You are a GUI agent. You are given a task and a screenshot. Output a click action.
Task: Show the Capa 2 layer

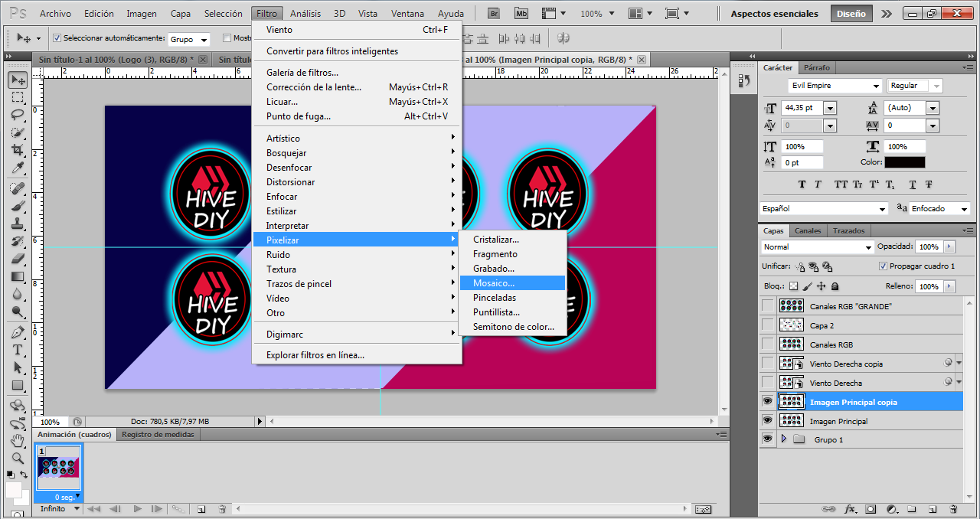[768, 325]
